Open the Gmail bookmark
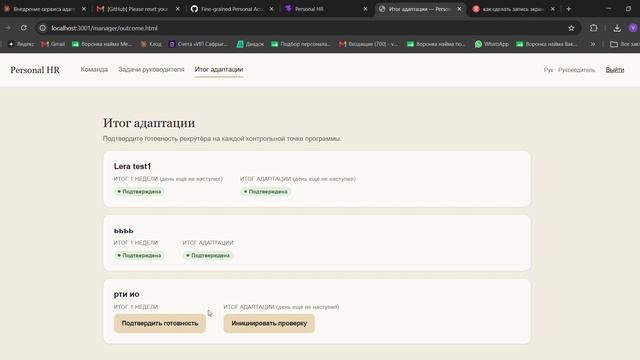 (x=53, y=44)
